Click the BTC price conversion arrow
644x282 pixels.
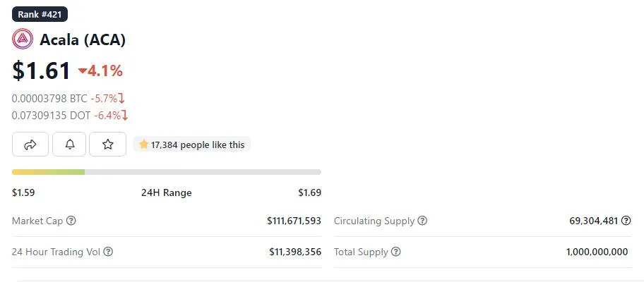(121, 99)
